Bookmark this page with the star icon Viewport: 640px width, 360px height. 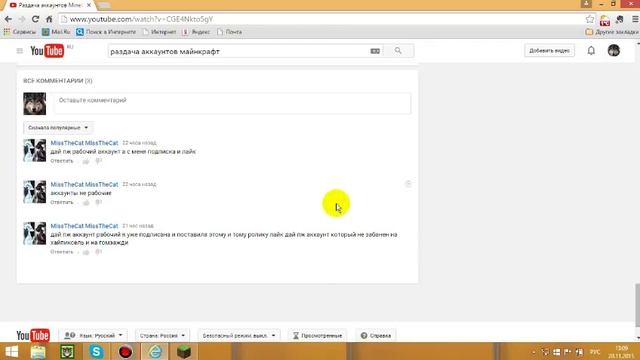point(589,19)
